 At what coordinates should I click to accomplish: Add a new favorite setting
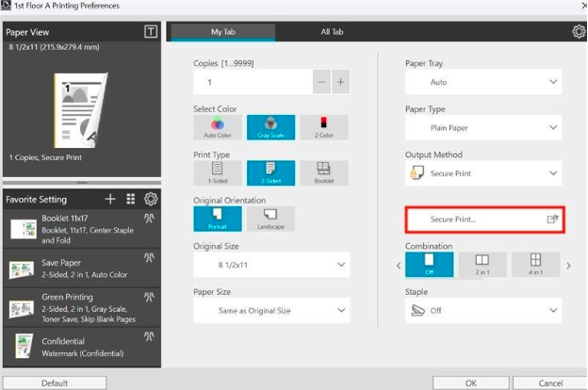coord(110,199)
